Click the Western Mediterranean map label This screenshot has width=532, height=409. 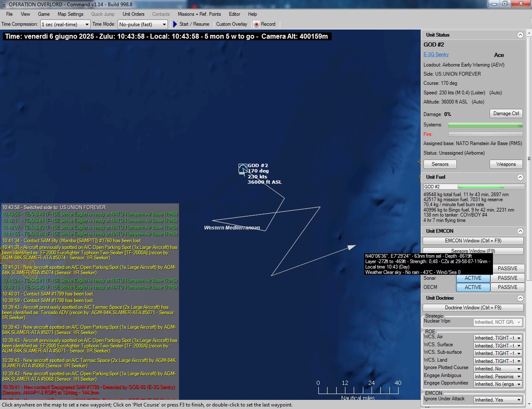pos(232,228)
